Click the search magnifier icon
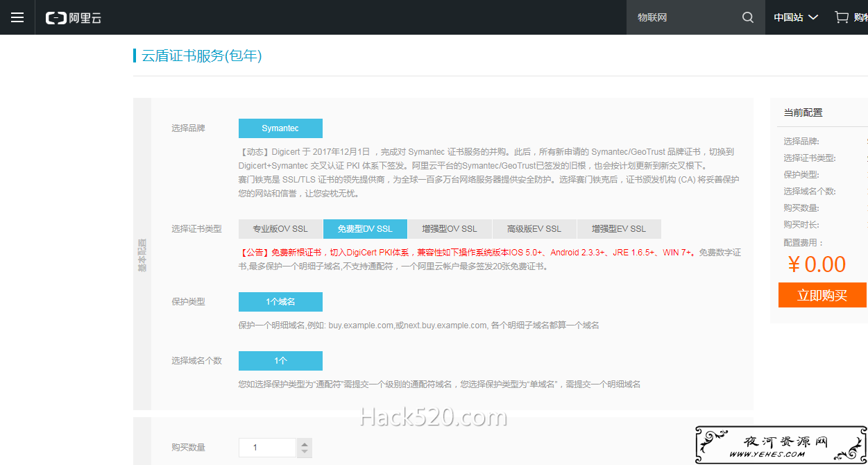The image size is (868, 465). click(x=747, y=17)
